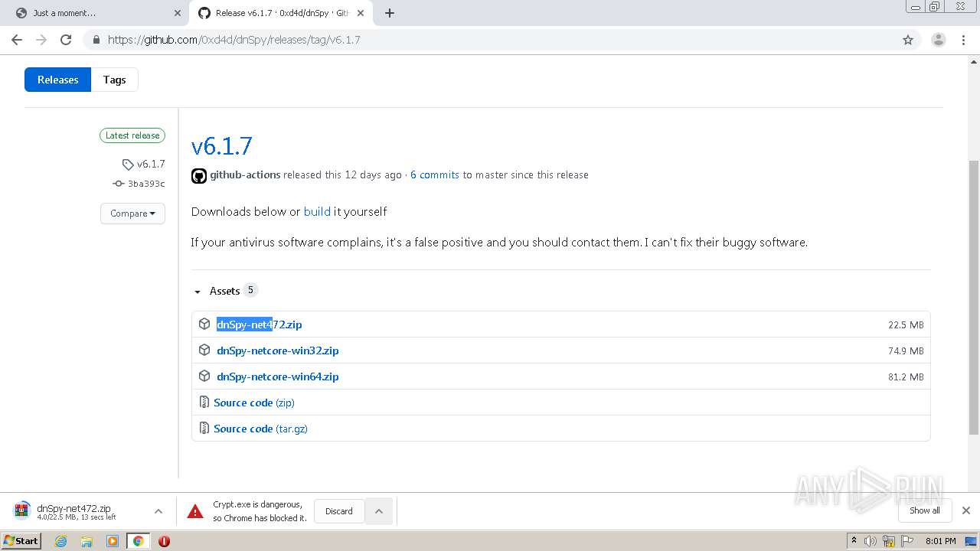
Task: Open the Windows Start menu
Action: (21, 541)
